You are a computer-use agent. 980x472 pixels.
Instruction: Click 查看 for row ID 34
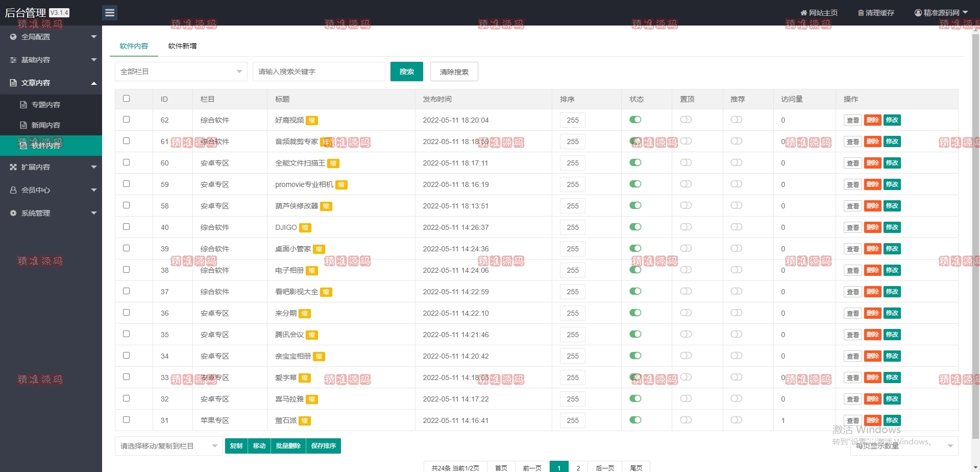(853, 356)
